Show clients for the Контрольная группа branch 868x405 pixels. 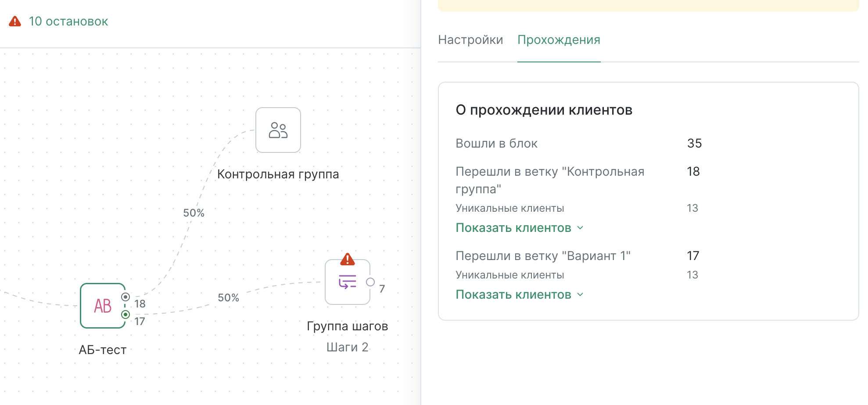coord(513,228)
